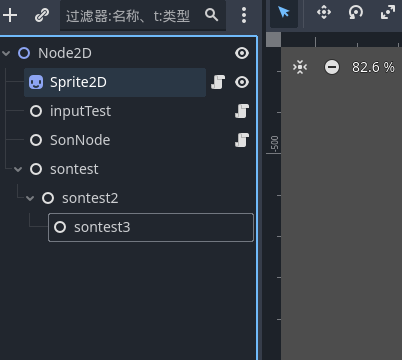Add a new child node with plus icon
402x360 pixels.
[10, 15]
